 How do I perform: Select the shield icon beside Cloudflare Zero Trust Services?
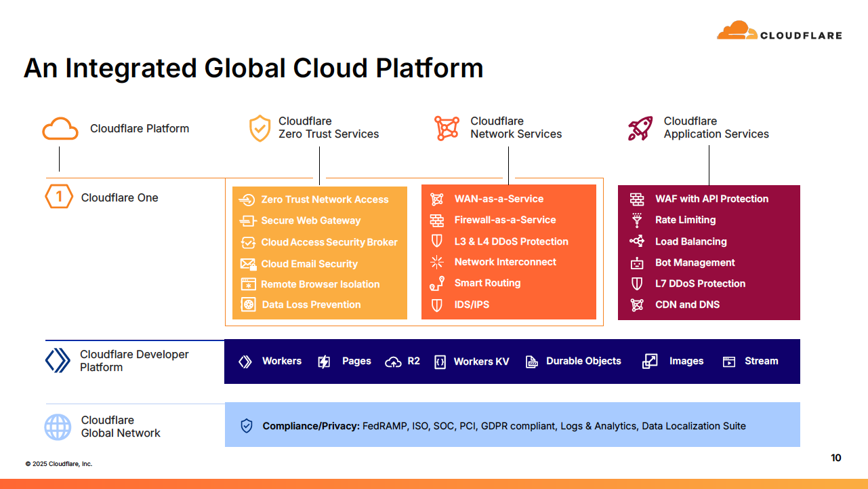tap(260, 128)
